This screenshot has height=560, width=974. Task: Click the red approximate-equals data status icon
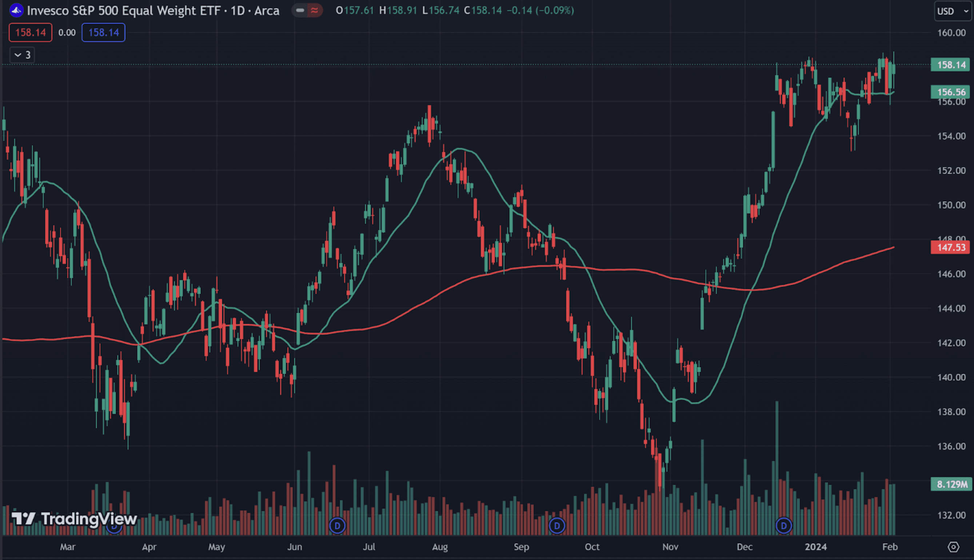[x=314, y=11]
